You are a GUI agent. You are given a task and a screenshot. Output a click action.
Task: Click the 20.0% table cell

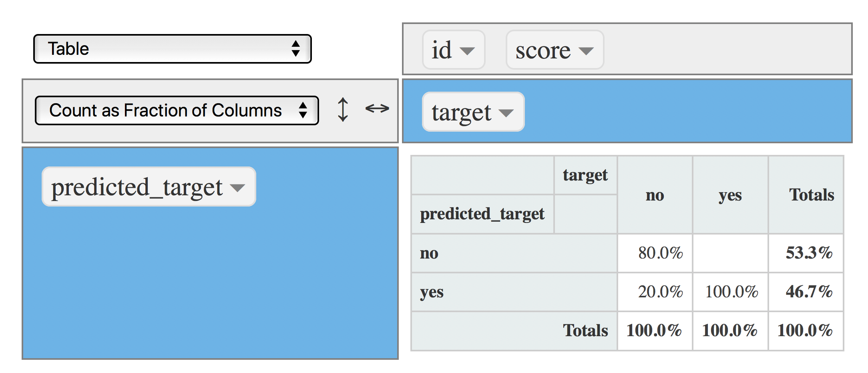(660, 292)
